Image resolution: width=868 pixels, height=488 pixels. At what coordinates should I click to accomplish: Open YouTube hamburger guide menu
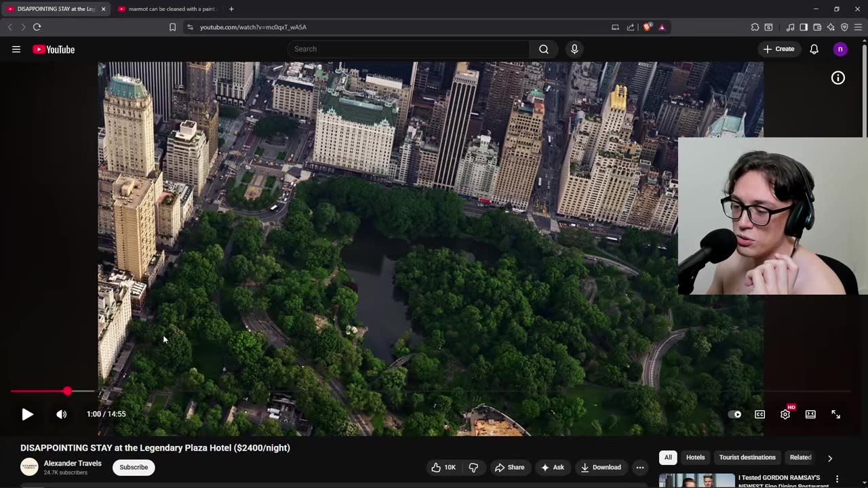pos(16,49)
